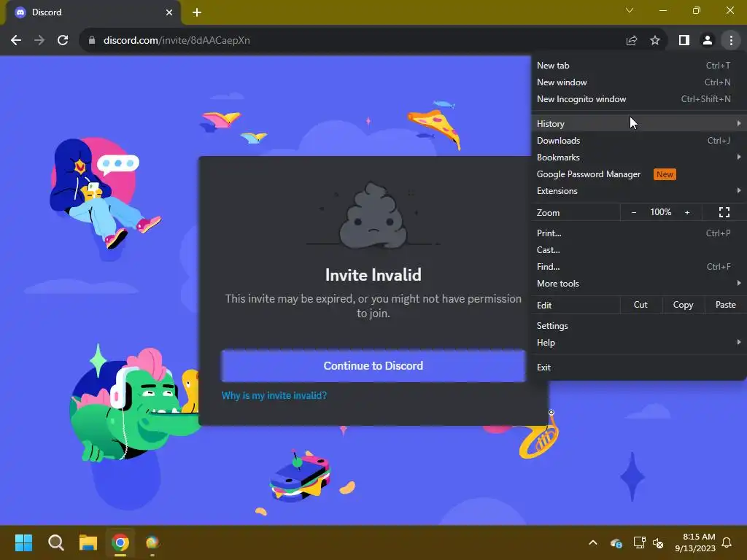
Task: Click the address bar URL
Action: pyautogui.click(x=177, y=41)
